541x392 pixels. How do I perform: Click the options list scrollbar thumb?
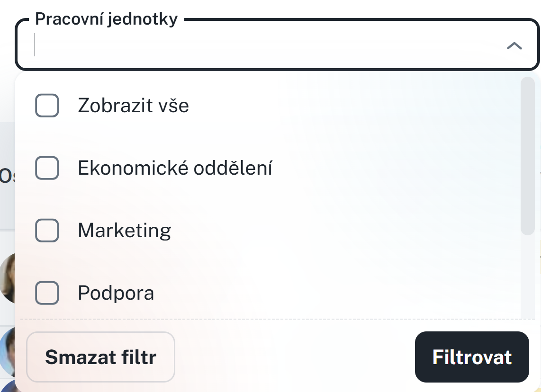click(x=527, y=156)
